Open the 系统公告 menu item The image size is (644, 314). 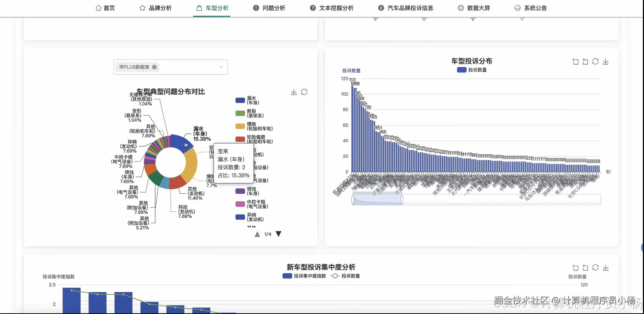[530, 8]
